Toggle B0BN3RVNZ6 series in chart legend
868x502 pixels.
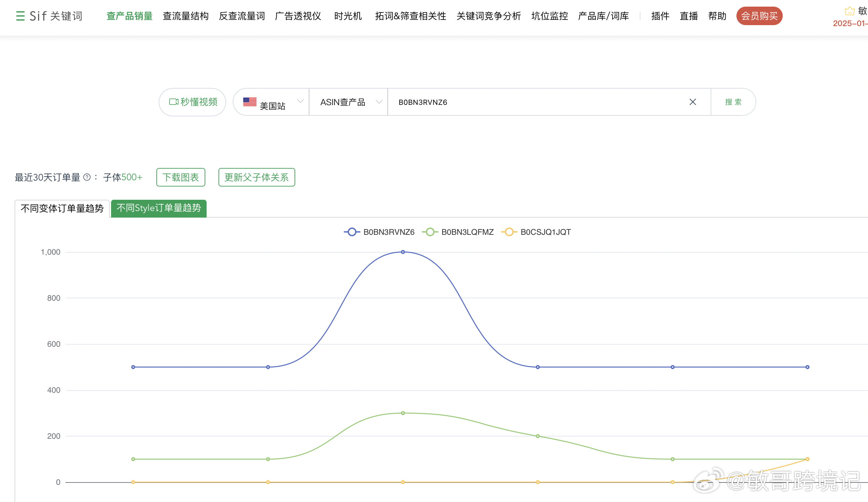tap(379, 232)
